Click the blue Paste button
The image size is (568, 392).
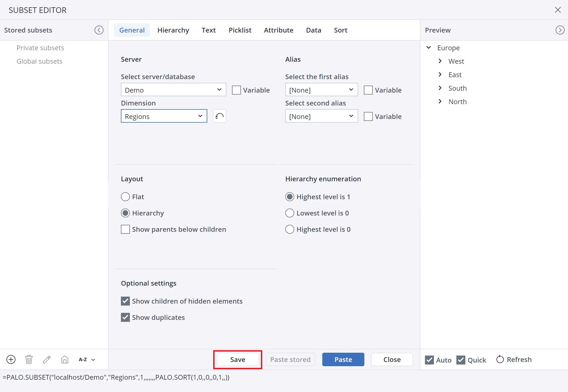point(343,359)
